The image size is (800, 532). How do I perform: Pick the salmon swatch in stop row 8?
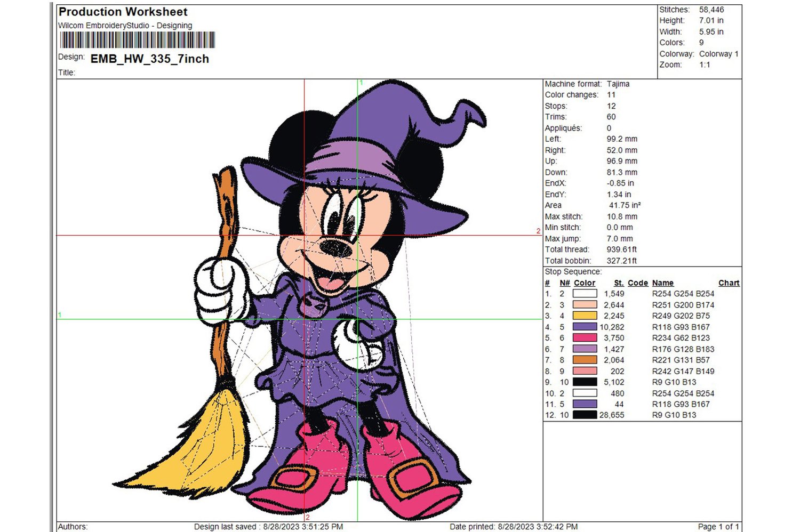(585, 371)
